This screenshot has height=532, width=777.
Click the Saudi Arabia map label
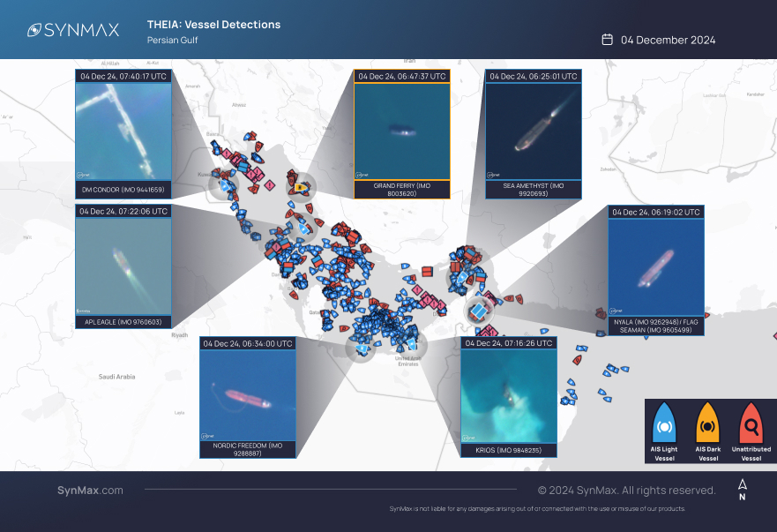click(117, 377)
